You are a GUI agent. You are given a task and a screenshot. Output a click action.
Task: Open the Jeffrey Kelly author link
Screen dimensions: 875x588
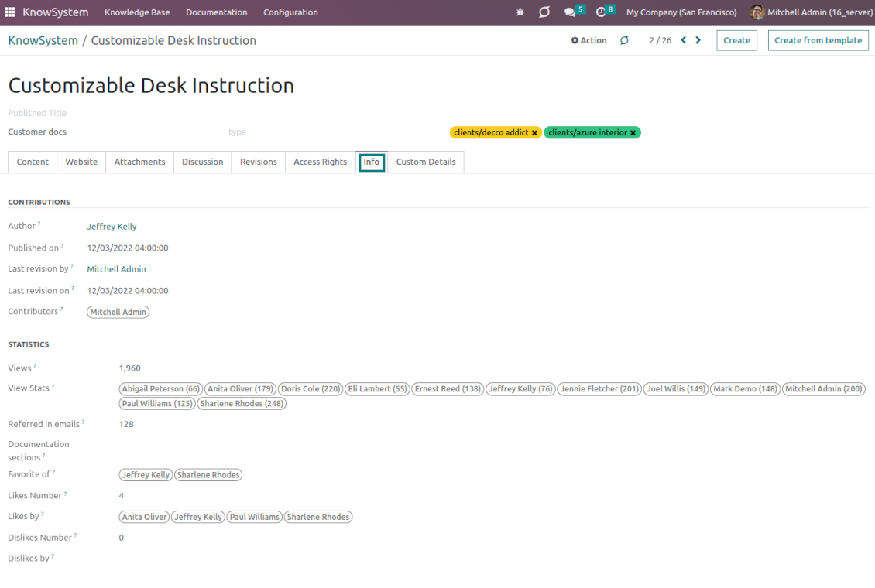pyautogui.click(x=112, y=226)
